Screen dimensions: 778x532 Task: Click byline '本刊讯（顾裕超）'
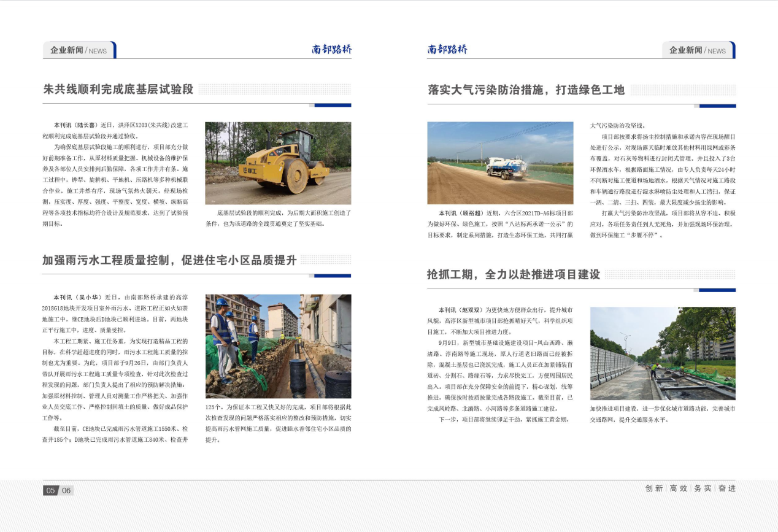pos(463,213)
